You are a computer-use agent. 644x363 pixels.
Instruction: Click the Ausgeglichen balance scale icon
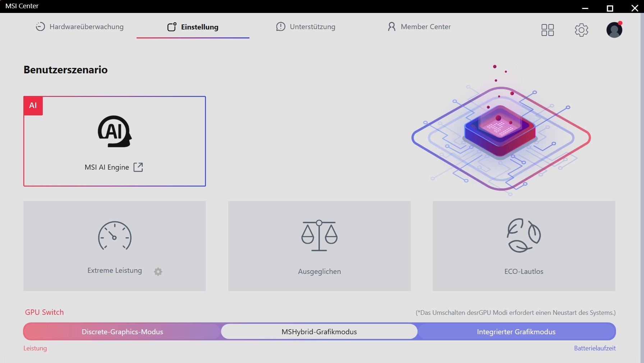tap(319, 236)
